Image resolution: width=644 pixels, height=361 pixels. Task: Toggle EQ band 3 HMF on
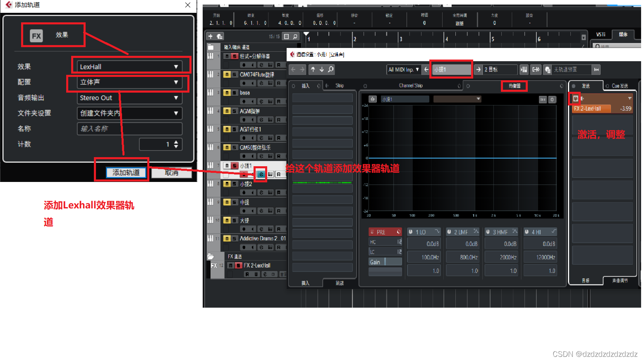coord(488,232)
